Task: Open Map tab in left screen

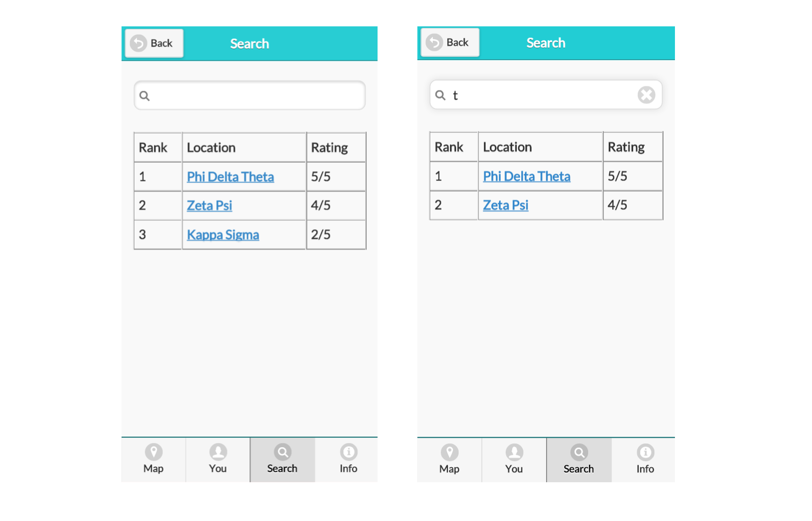Action: [x=154, y=460]
